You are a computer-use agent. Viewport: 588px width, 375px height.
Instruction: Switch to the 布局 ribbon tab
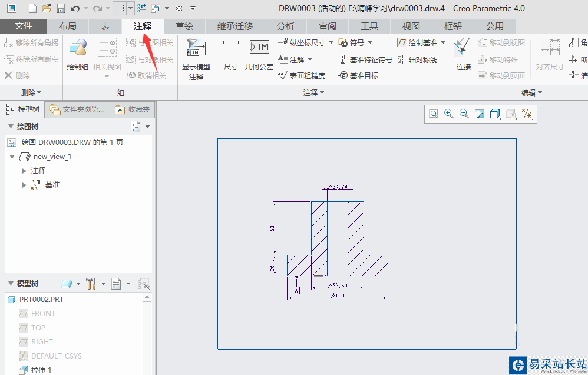(68, 26)
